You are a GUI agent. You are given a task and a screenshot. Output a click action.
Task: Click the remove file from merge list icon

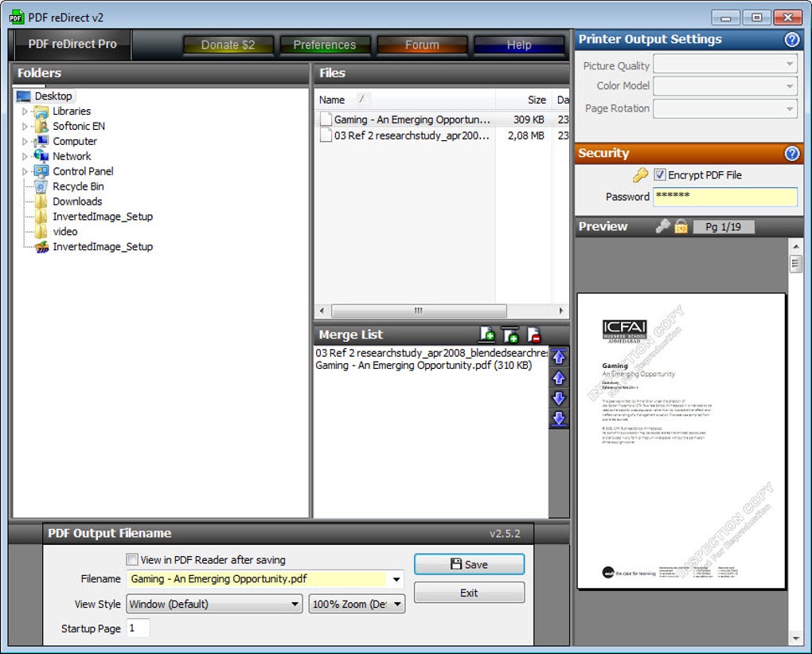click(534, 335)
